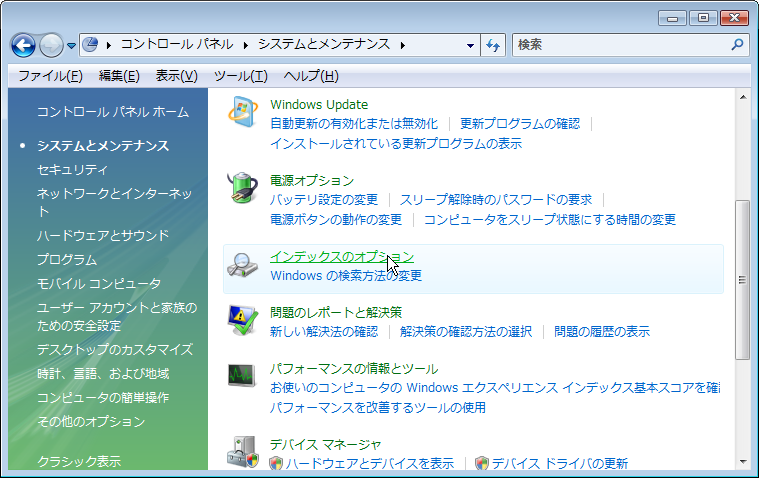The width and height of the screenshot is (759, 478).
Task: Click the control panel icon in address bar
Action: pyautogui.click(x=91, y=45)
